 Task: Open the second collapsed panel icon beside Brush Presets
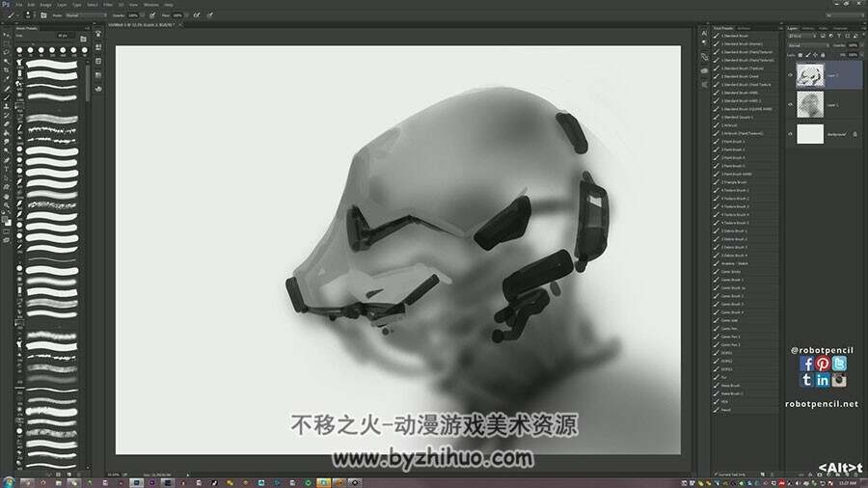pyautogui.click(x=98, y=47)
